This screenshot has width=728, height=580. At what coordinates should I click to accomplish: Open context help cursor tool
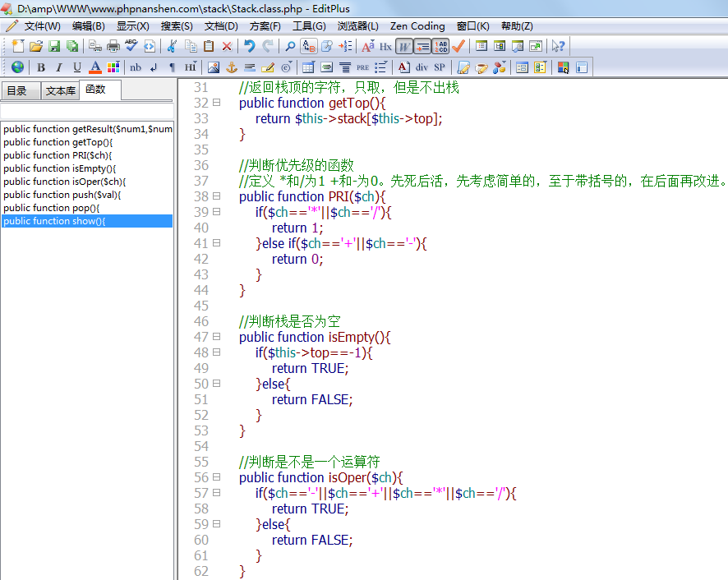pos(558,46)
